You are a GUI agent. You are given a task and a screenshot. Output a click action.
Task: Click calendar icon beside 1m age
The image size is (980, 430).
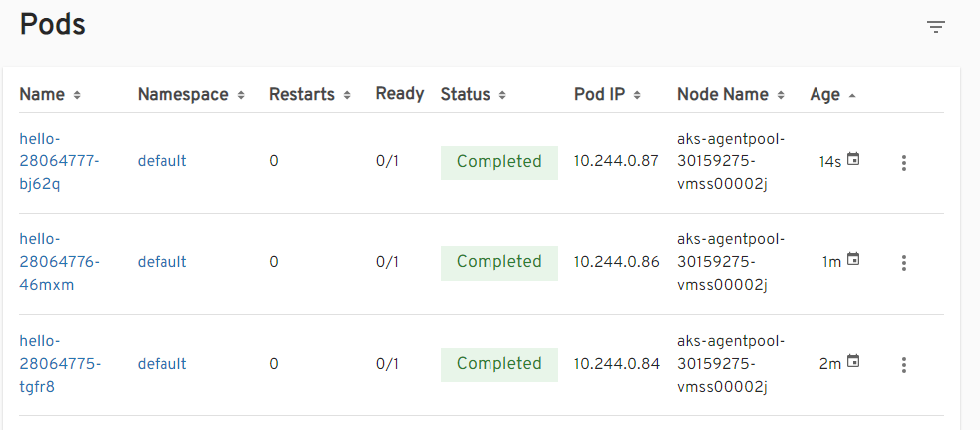pyautogui.click(x=853, y=260)
